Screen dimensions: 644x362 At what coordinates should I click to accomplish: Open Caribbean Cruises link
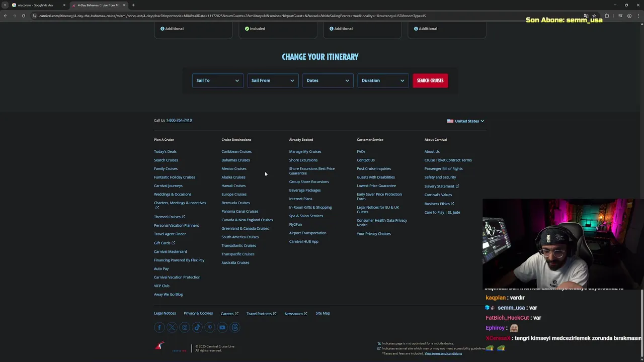236,151
